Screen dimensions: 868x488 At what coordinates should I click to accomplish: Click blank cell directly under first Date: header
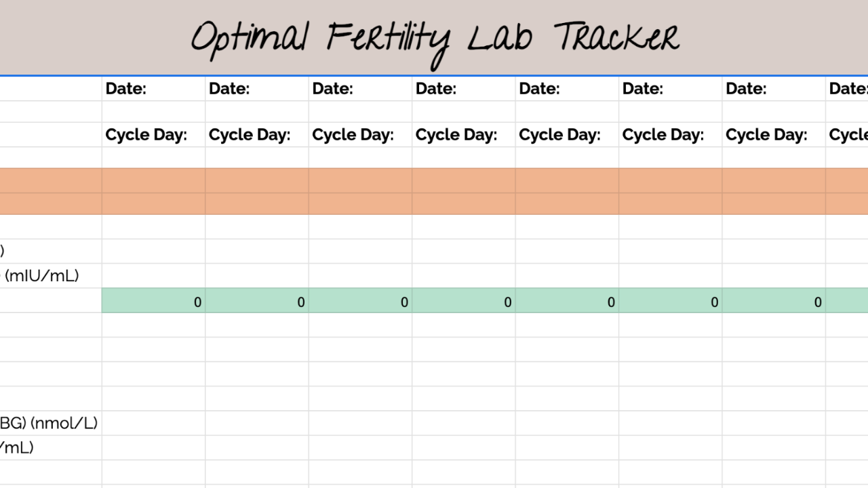153,111
